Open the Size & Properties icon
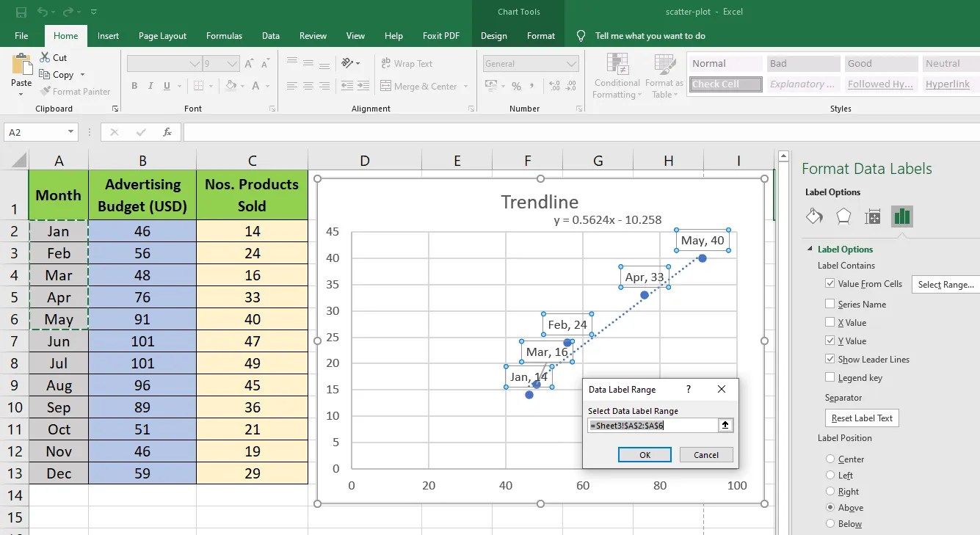Screen dimensions: 980x535 (873, 216)
